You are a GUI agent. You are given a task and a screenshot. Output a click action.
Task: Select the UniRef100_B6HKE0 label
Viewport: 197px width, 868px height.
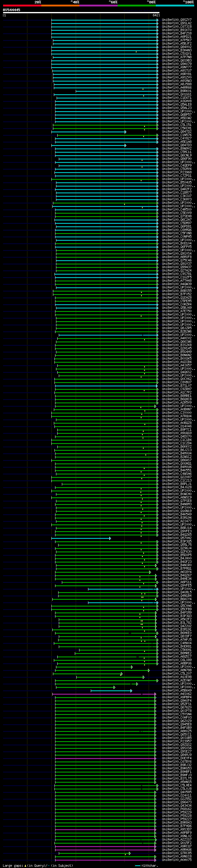(x=177, y=633)
